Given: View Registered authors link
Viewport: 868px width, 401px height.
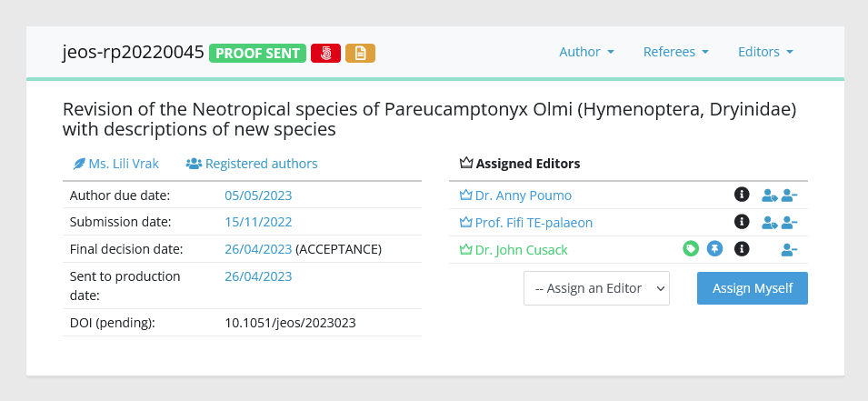Looking at the screenshot, I should tap(252, 164).
